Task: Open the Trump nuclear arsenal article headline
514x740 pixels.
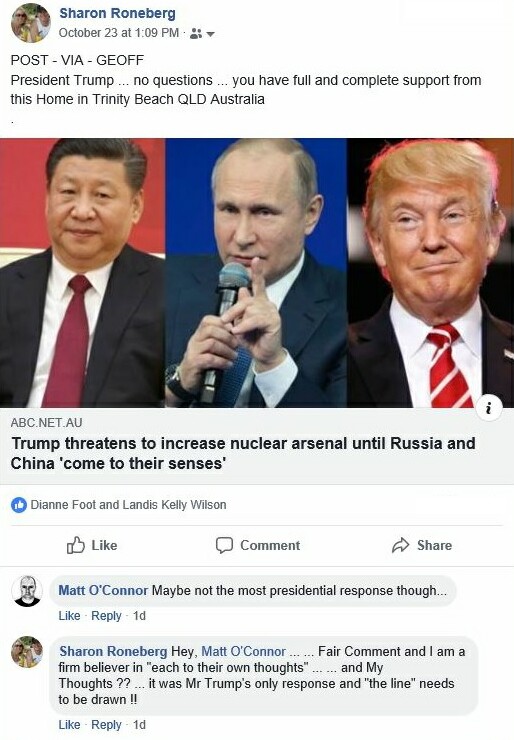Action: [x=243, y=453]
